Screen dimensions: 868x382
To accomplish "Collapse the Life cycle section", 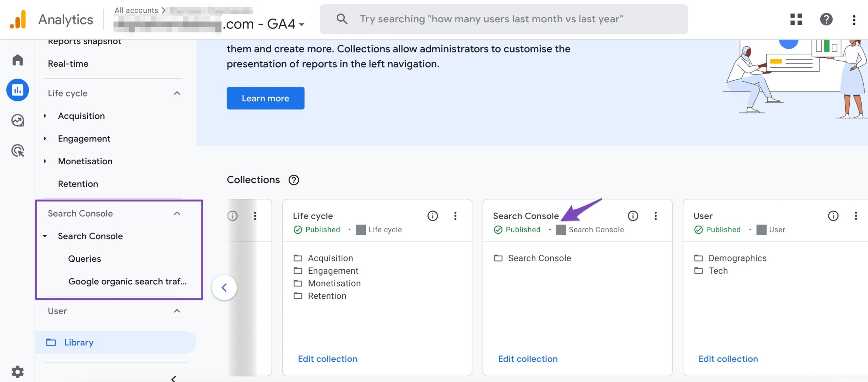I will tap(177, 93).
